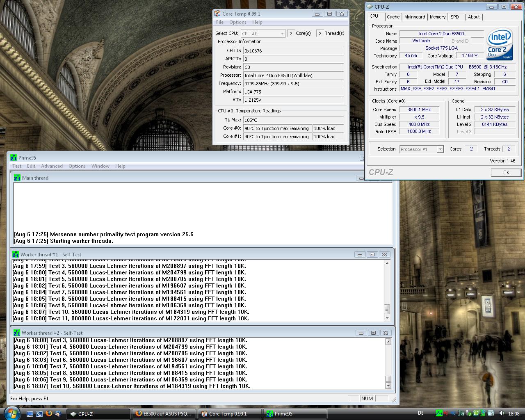Click Prime95 title bar icon
525x420 pixels.
coord(14,157)
